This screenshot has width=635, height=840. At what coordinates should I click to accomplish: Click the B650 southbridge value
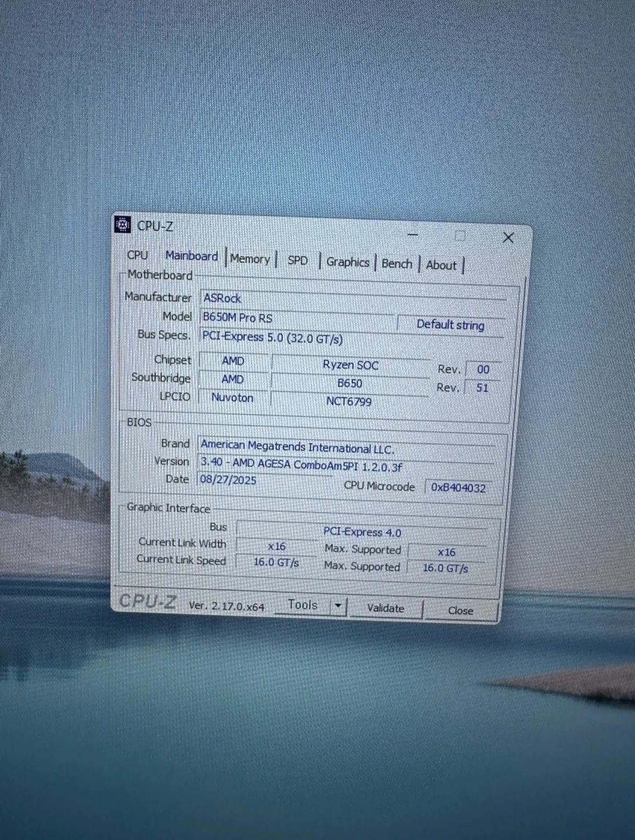point(350,383)
